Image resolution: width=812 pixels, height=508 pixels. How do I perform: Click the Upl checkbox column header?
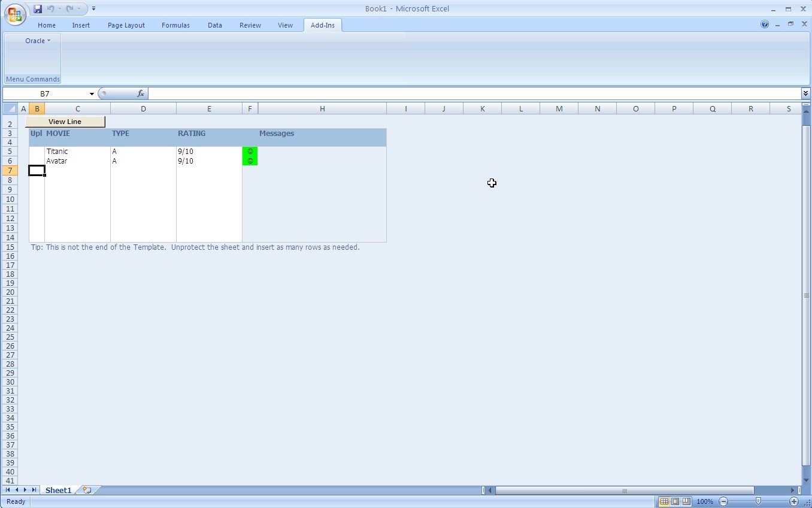pyautogui.click(x=37, y=133)
